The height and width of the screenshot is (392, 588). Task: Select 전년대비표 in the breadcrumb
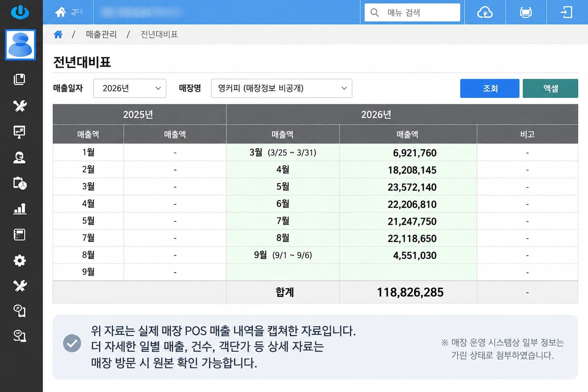point(159,34)
